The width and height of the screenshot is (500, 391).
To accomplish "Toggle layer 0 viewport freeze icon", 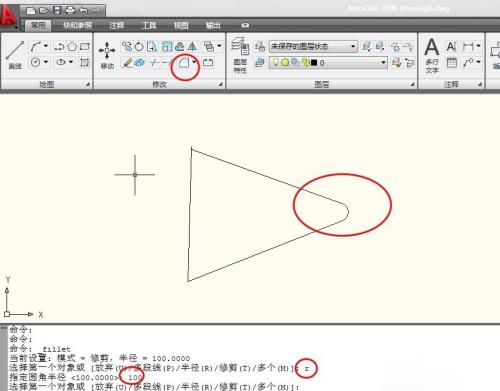I will 295,62.
